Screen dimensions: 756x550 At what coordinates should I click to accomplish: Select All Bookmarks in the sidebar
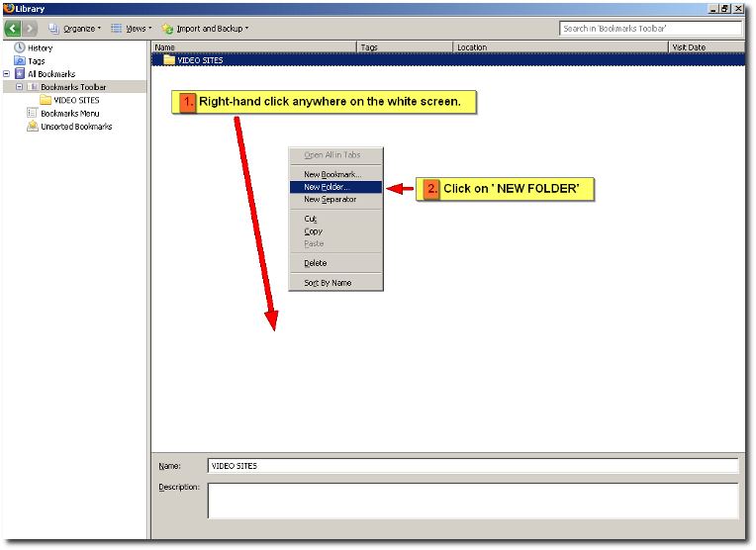[51, 74]
